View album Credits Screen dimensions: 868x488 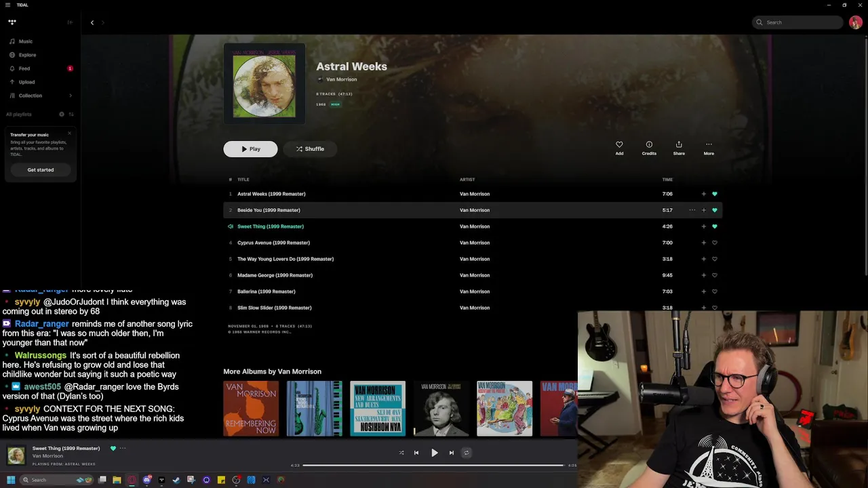coord(649,148)
